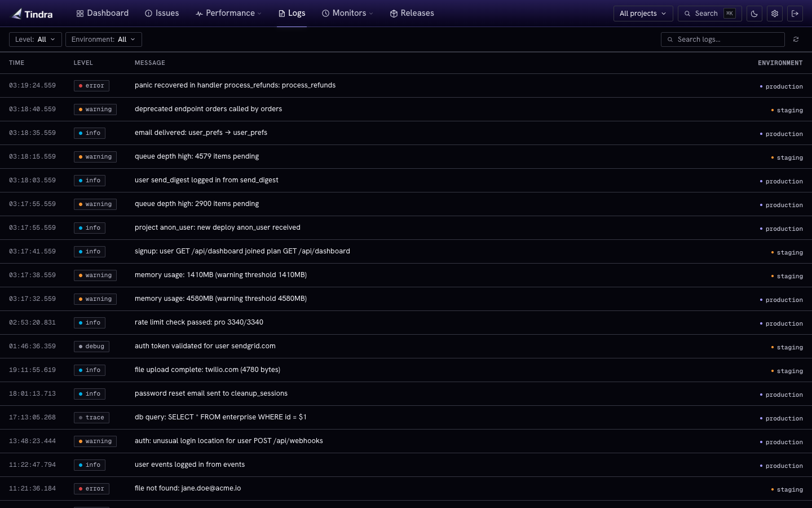Open queue depth high 2900 items log
The height and width of the screenshot is (508, 812).
[x=197, y=204]
